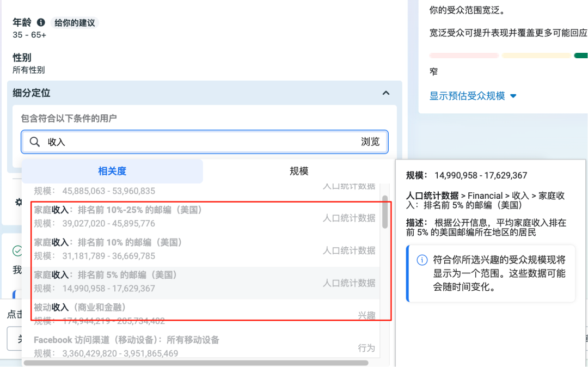Image resolution: width=588 pixels, height=367 pixels.
Task: Select 家庭收入 排名前 10% 的邮编 option
Action: 205,249
